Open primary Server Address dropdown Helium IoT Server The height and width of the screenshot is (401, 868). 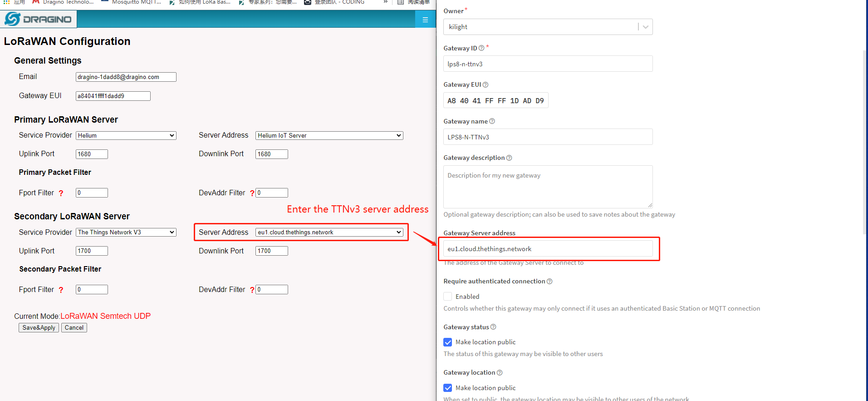click(x=329, y=135)
